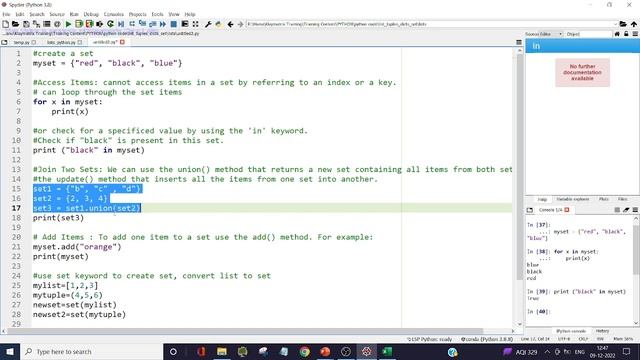Go back to the previous cursor position
The width and height of the screenshot is (640, 360).
click(231, 24)
